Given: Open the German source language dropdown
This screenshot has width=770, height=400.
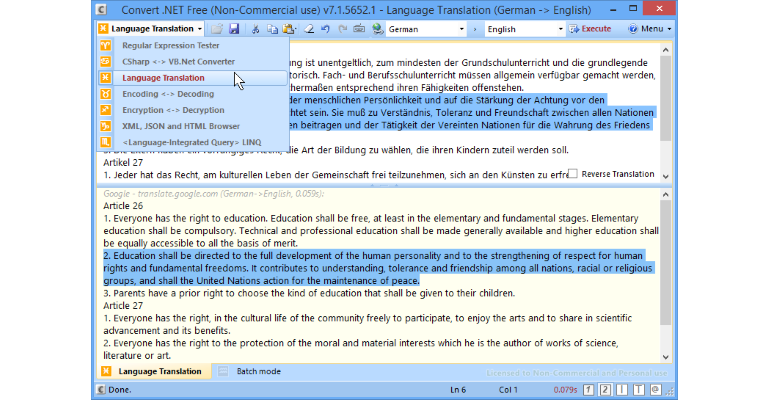Looking at the screenshot, I should 426,29.
